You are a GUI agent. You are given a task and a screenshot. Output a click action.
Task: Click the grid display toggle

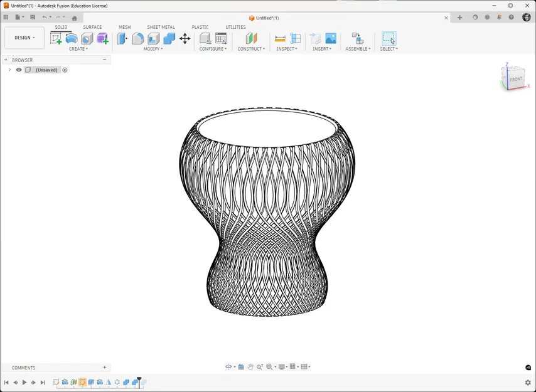[294, 366]
